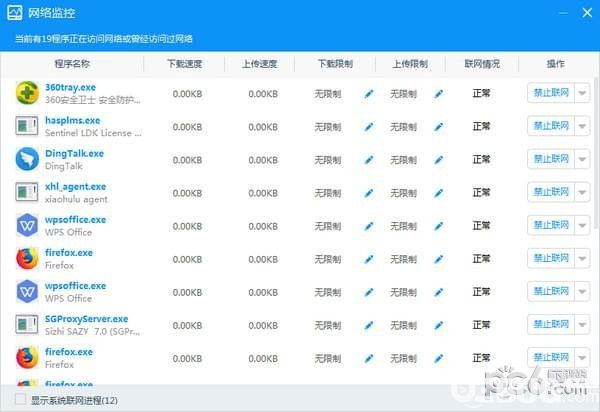Image resolution: width=600 pixels, height=412 pixels.
Task: Edit upload limit pencil for hasplms.exe
Action: (x=439, y=127)
